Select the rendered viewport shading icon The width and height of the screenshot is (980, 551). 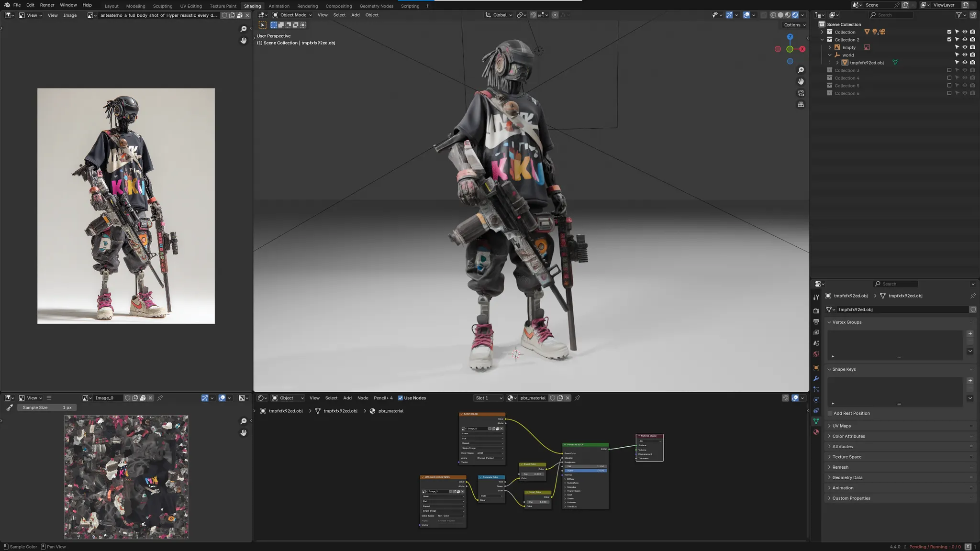tap(795, 15)
